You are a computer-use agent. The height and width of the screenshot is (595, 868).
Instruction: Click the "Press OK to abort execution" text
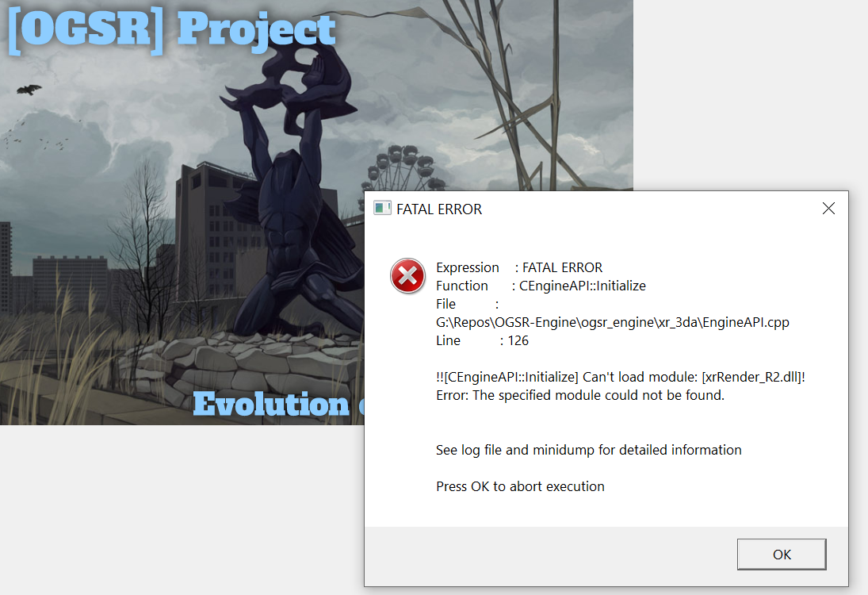point(520,486)
